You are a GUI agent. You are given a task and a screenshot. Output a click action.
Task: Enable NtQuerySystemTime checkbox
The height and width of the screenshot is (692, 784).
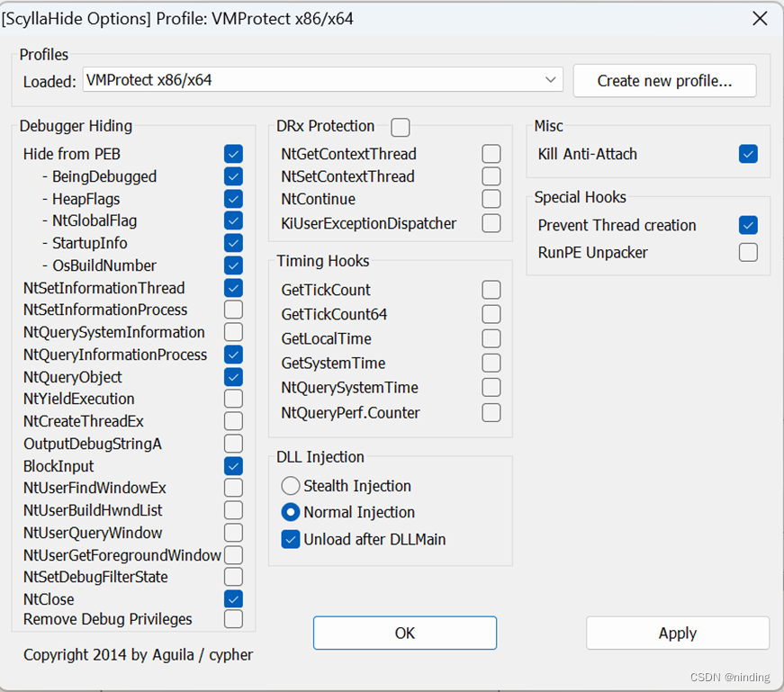point(491,388)
